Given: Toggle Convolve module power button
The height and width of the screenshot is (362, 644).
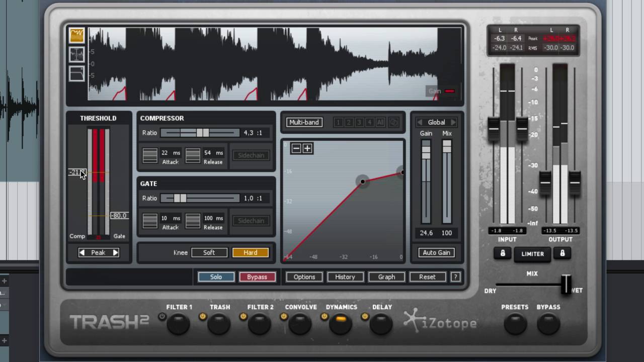Looking at the screenshot, I should point(284,316).
